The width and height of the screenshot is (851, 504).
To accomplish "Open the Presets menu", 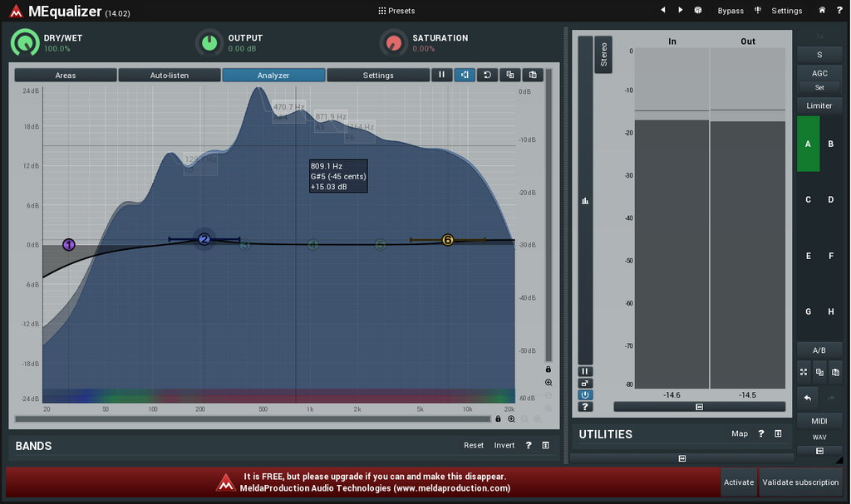I will tap(396, 10).
